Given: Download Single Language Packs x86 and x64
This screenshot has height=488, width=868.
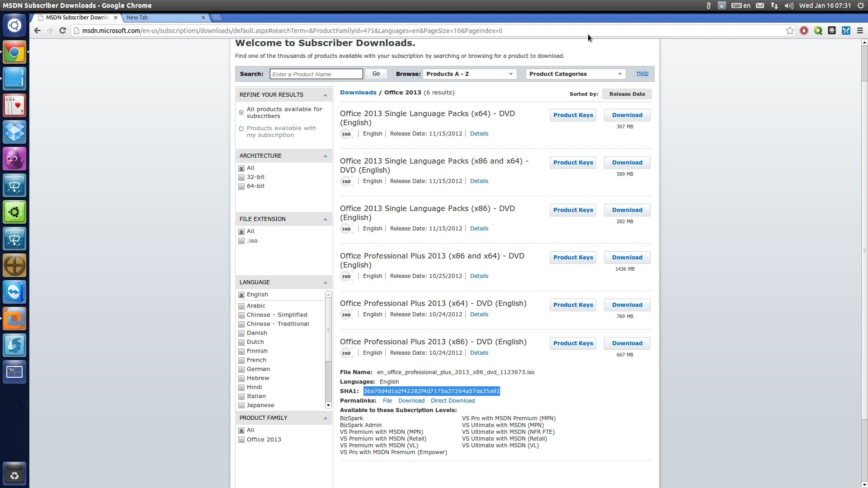Looking at the screenshot, I should pyautogui.click(x=627, y=163).
